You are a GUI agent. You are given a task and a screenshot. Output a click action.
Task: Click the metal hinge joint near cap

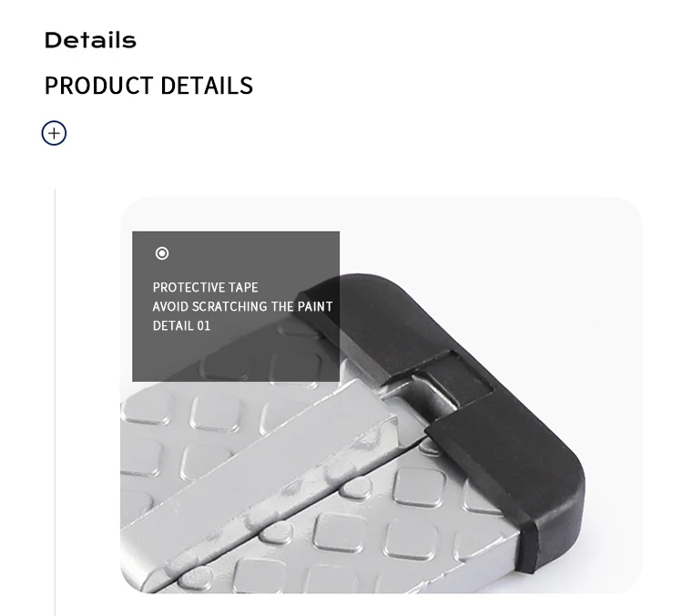[x=432, y=393]
